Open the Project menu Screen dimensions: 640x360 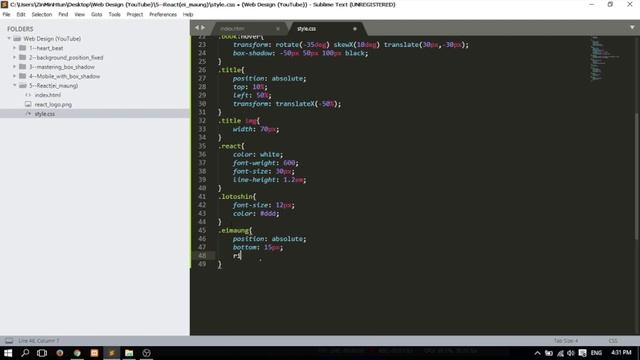(135, 14)
